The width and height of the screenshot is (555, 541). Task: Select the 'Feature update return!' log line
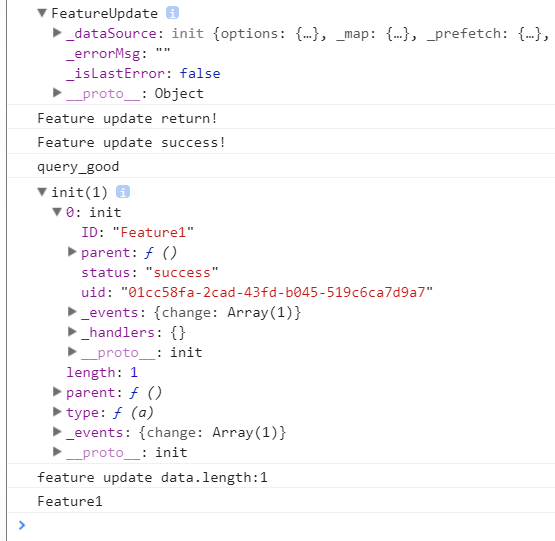(x=127, y=118)
